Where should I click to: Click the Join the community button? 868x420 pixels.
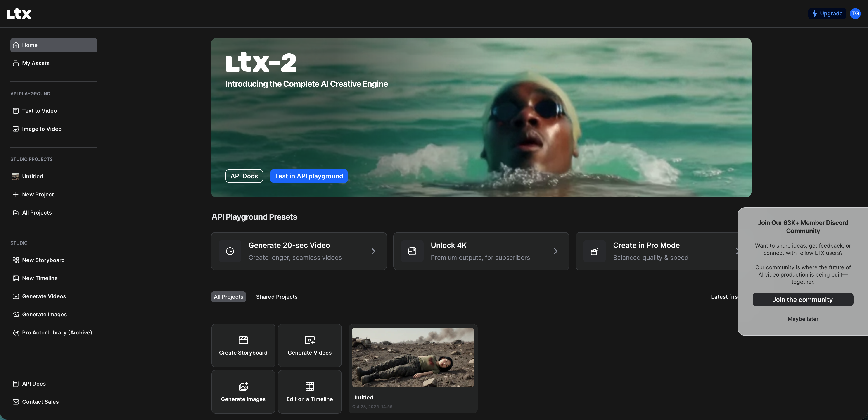pos(802,300)
